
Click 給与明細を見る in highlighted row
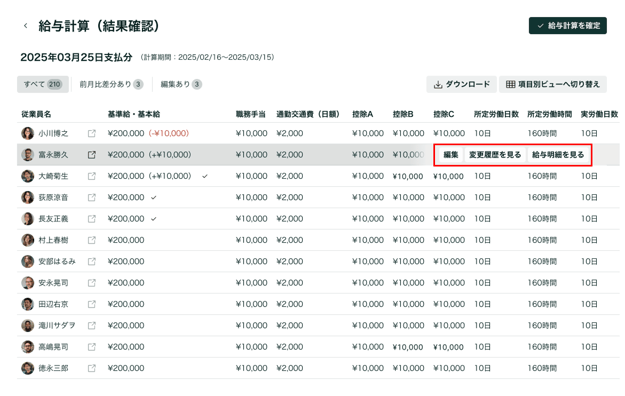558,155
